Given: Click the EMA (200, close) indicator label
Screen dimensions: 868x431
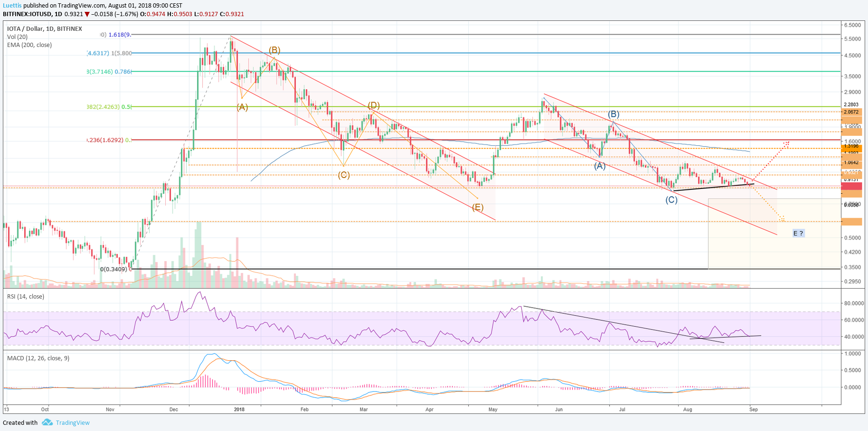Looking at the screenshot, I should coord(29,45).
